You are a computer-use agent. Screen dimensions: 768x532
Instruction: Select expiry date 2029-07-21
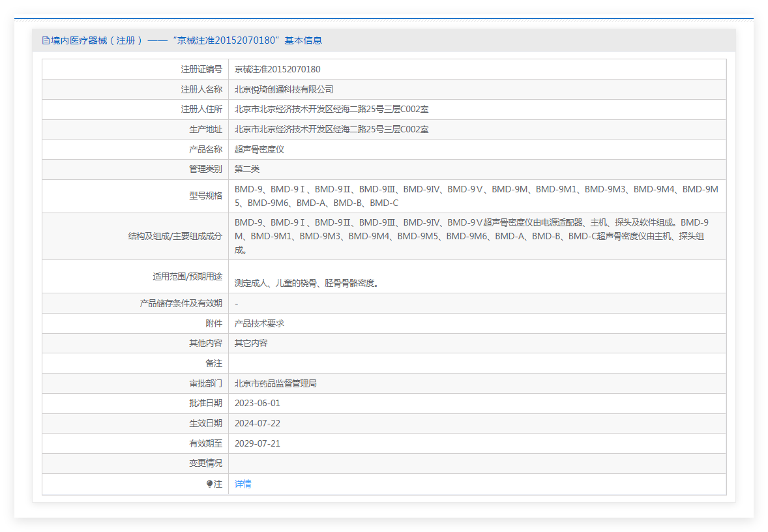coord(257,443)
